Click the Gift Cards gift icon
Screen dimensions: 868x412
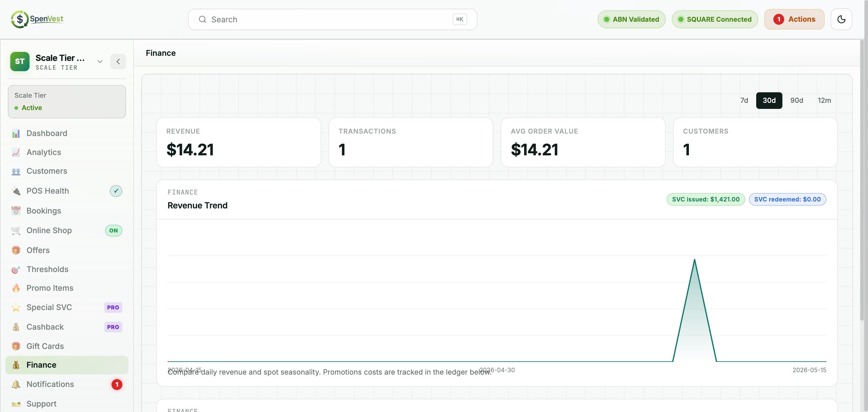16,346
